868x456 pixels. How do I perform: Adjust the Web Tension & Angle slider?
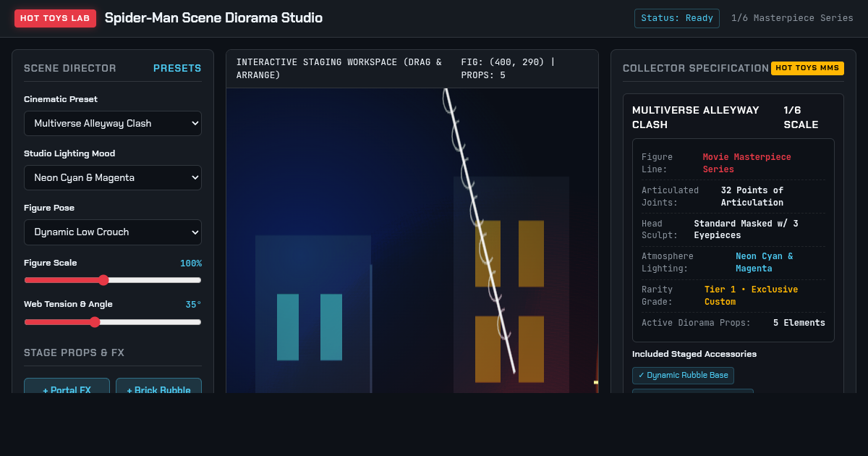click(113, 322)
